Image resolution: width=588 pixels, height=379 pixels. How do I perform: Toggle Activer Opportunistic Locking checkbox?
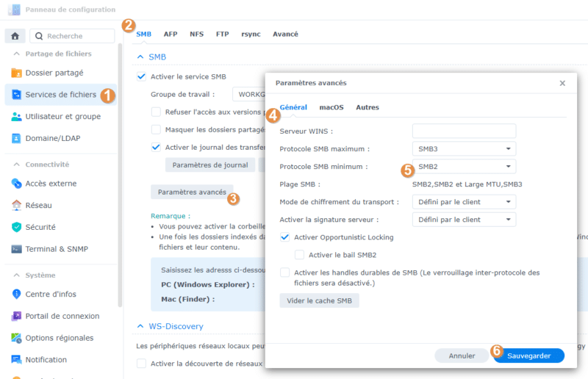[x=285, y=237]
